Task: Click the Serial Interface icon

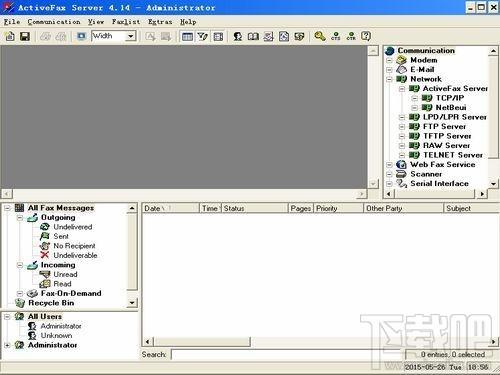Action: coord(401,184)
